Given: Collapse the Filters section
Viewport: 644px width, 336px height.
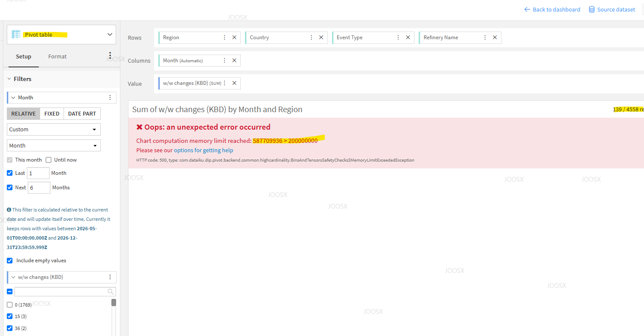Looking at the screenshot, I should pos(9,79).
